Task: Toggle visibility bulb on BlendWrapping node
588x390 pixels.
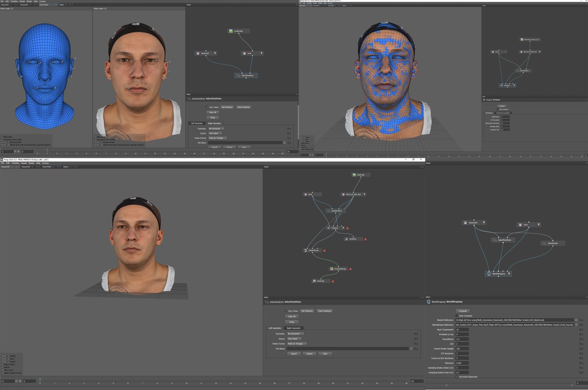Action: [x=509, y=274]
